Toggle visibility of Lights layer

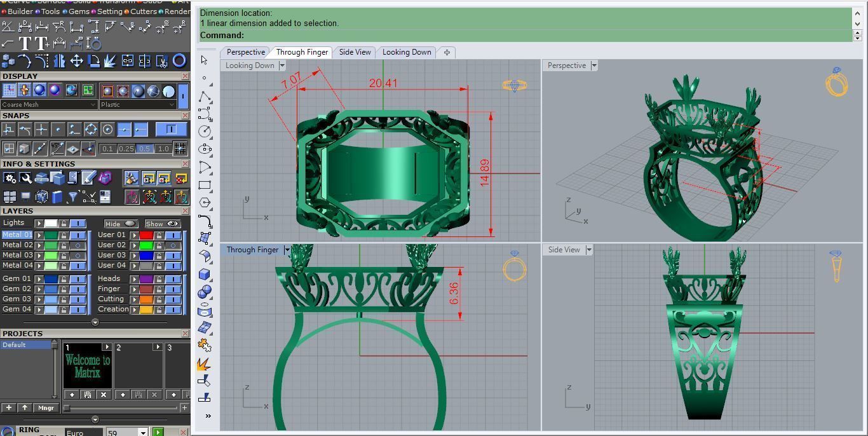pyautogui.click(x=78, y=223)
